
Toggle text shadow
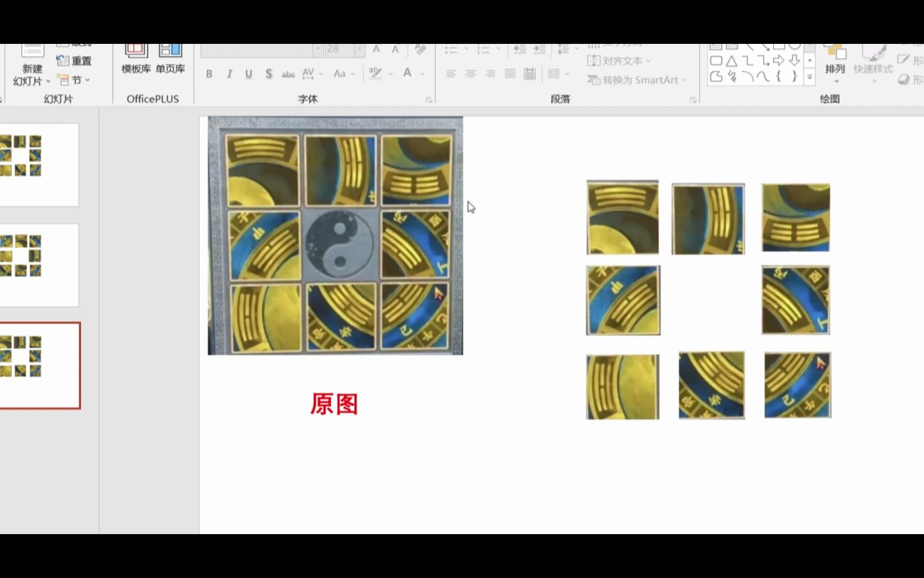tap(268, 74)
